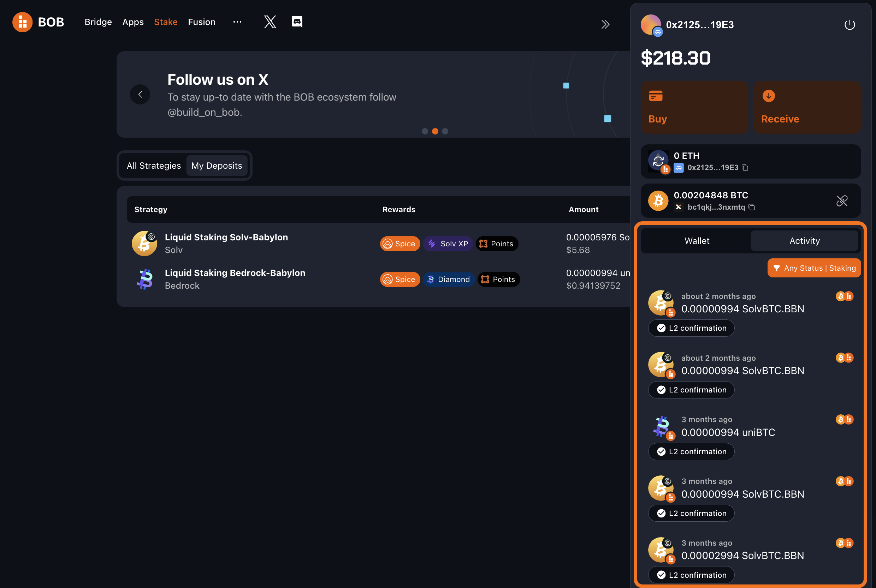The height and width of the screenshot is (588, 876).
Task: Switch to the Activity tab
Action: [x=804, y=241]
